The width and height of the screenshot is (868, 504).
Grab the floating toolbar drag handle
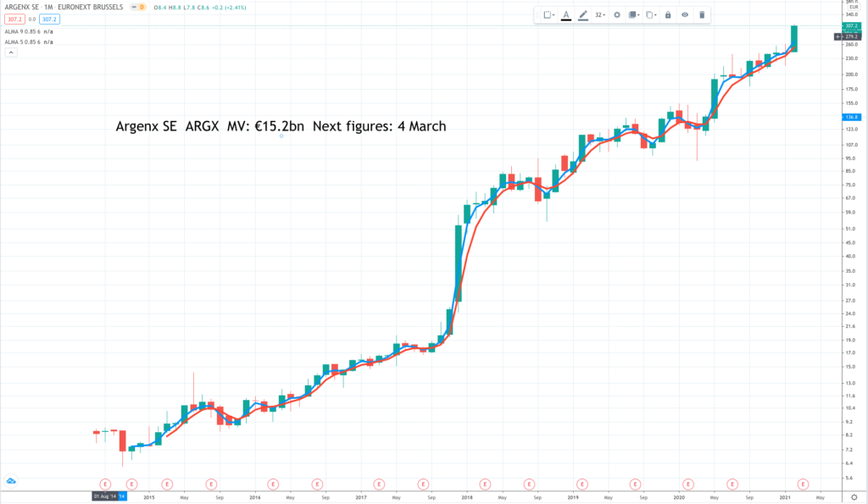tap(537, 15)
